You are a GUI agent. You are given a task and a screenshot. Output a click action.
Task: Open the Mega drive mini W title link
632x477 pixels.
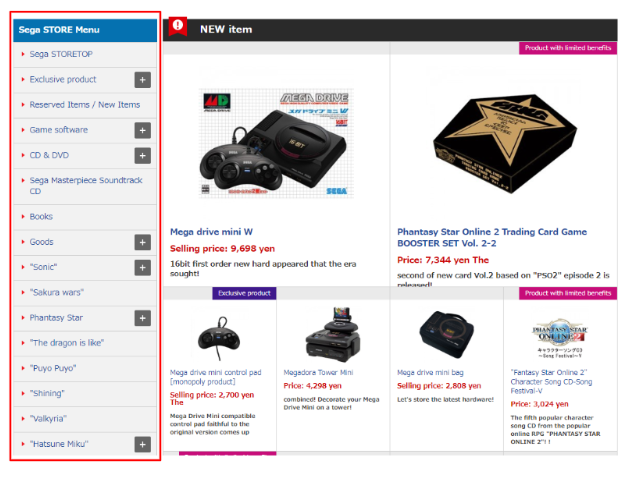211,232
